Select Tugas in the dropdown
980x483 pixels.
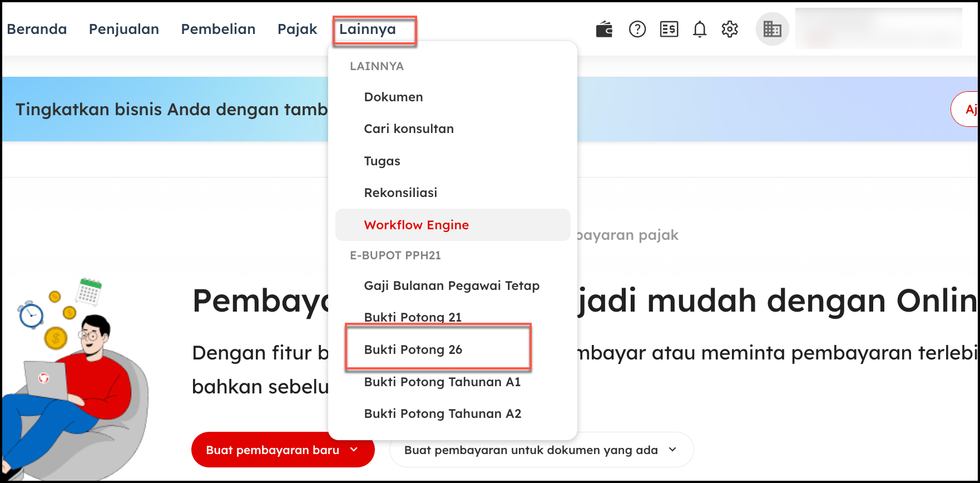click(382, 161)
